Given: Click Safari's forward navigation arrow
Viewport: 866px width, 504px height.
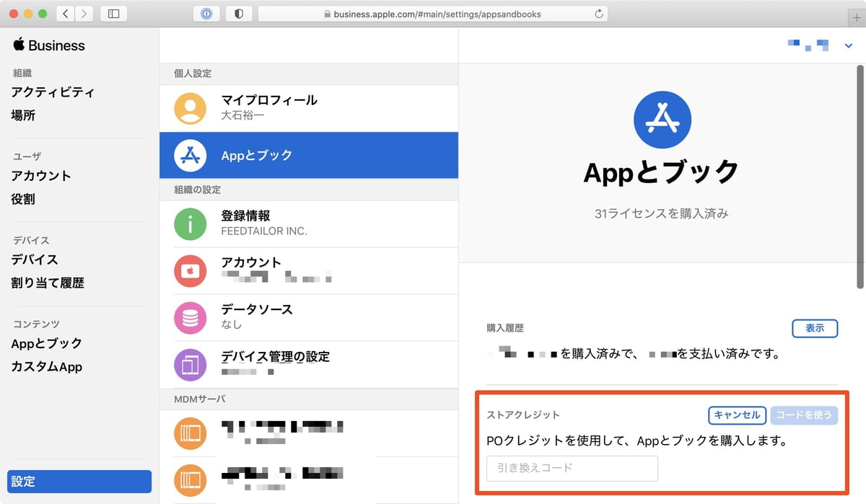Looking at the screenshot, I should (84, 14).
